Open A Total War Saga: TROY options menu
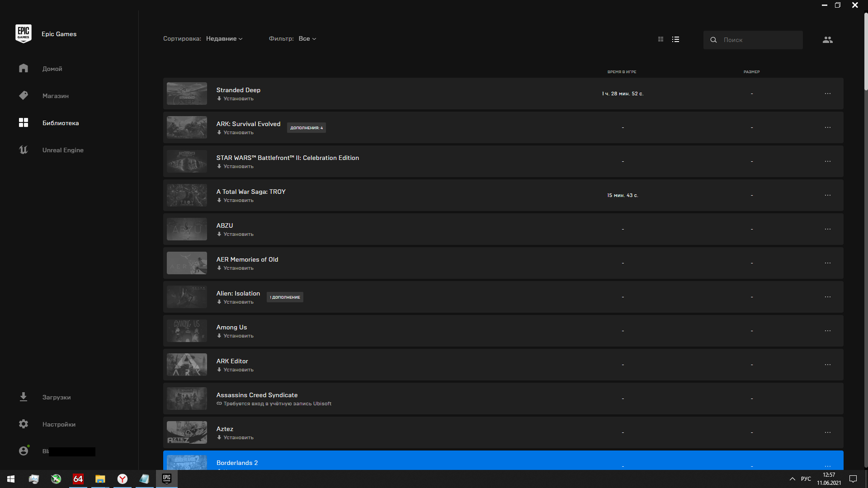Image resolution: width=868 pixels, height=488 pixels. [x=827, y=195]
